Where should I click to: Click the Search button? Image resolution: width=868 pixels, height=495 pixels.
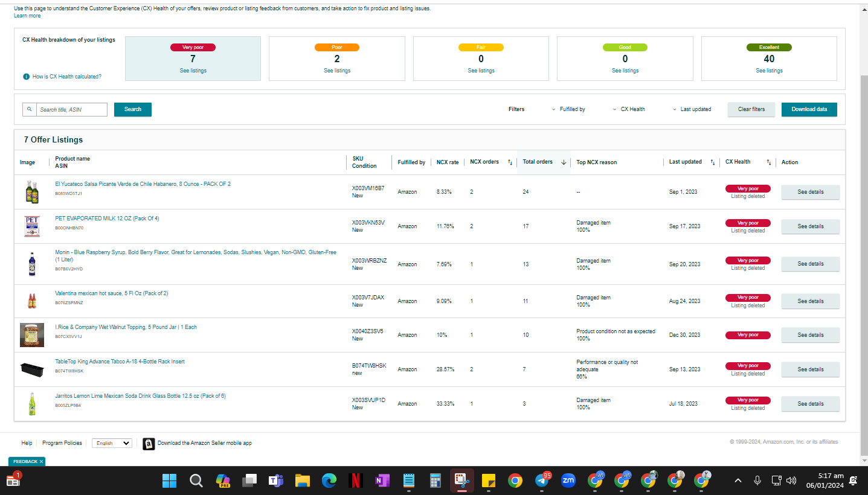(133, 109)
